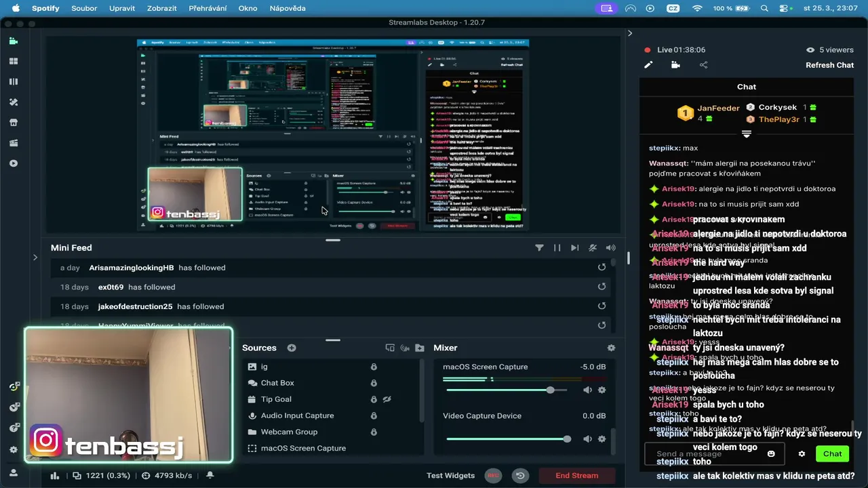
Task: Click the green Chat send button
Action: (x=832, y=453)
